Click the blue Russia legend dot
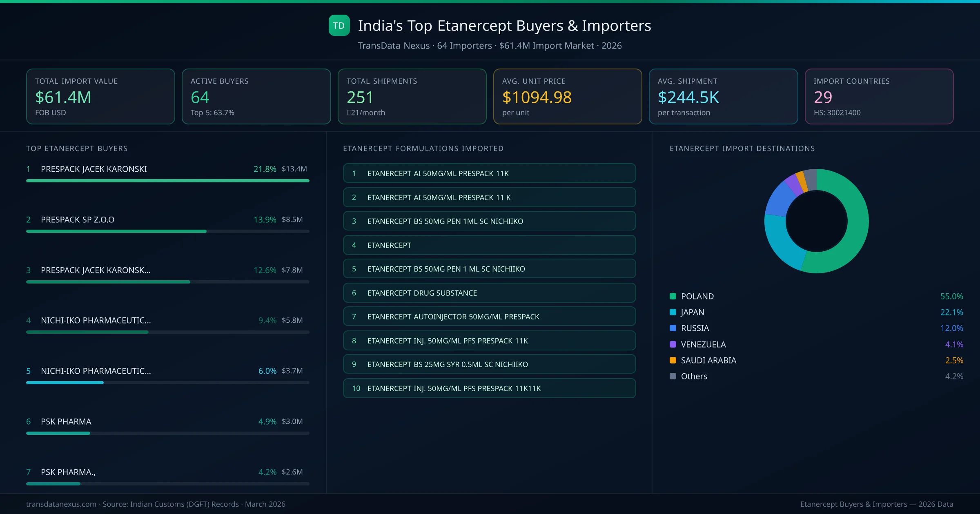 click(673, 328)
